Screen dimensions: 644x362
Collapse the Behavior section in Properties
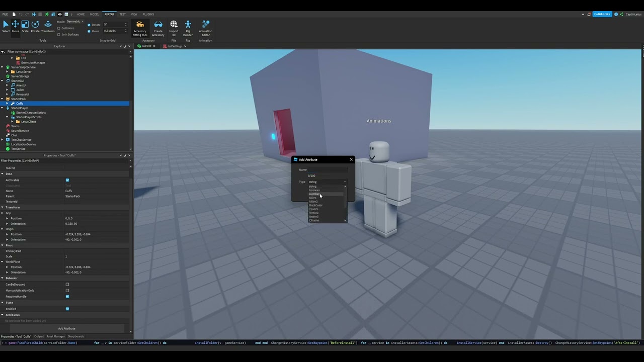pos(2,278)
